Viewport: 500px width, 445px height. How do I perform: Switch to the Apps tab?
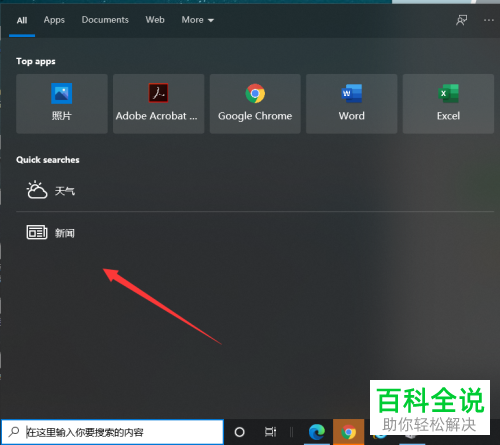pyautogui.click(x=54, y=20)
